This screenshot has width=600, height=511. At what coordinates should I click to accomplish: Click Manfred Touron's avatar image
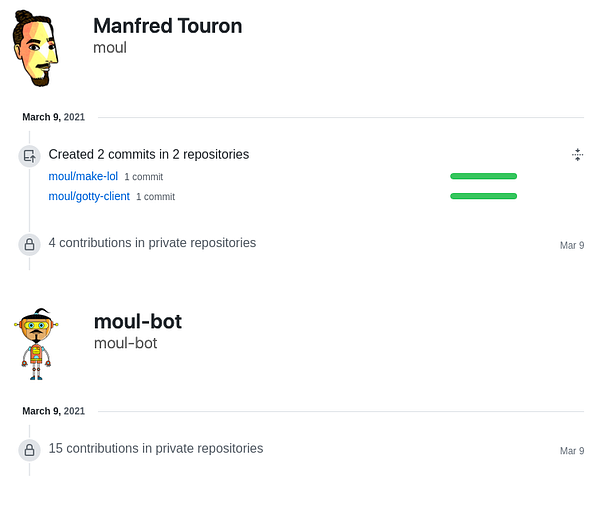(x=35, y=48)
